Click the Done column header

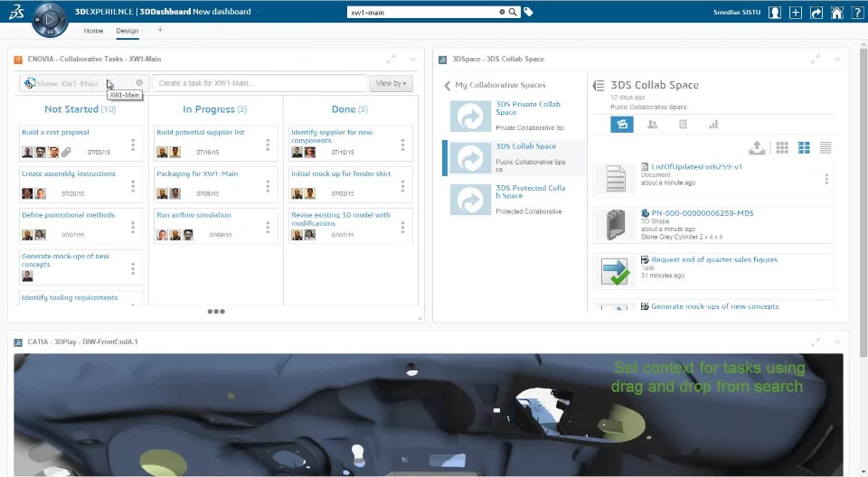pyautogui.click(x=349, y=109)
